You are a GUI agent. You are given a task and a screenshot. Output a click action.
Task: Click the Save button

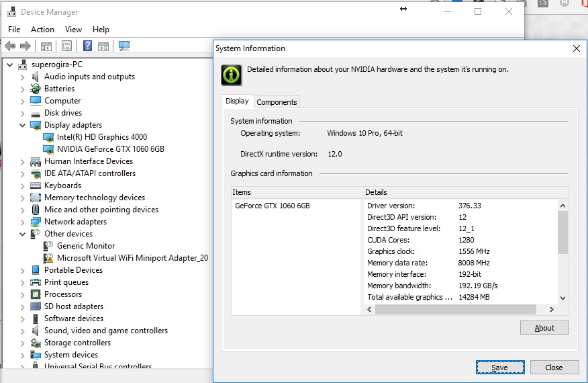[x=500, y=368]
